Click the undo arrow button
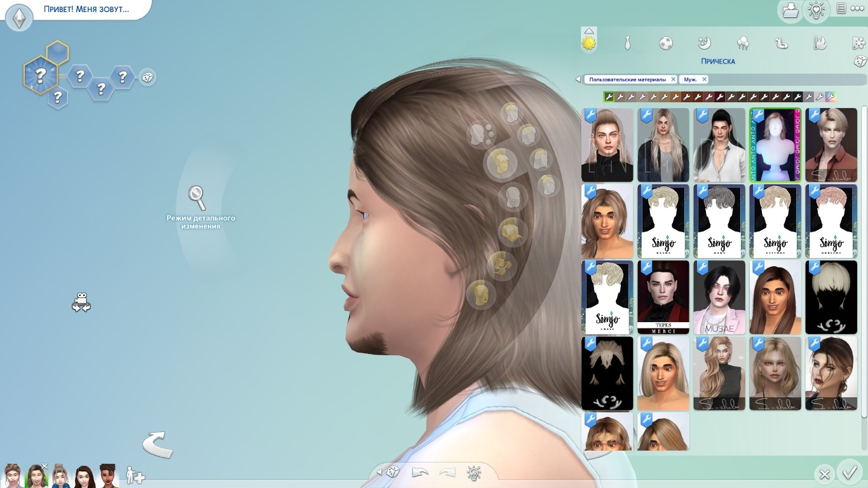 [420, 473]
